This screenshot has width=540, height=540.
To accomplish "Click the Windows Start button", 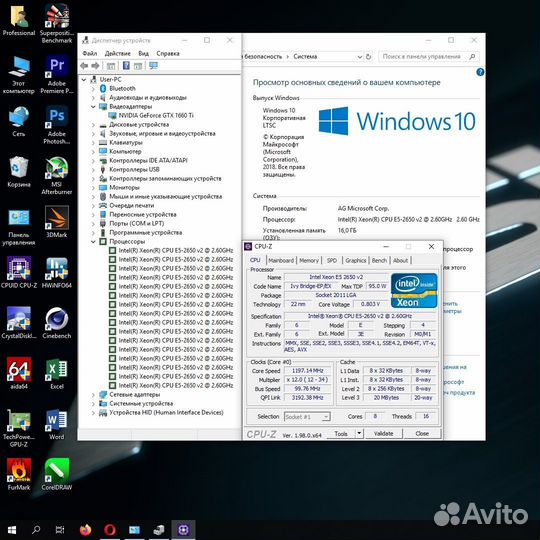I will point(12,530).
